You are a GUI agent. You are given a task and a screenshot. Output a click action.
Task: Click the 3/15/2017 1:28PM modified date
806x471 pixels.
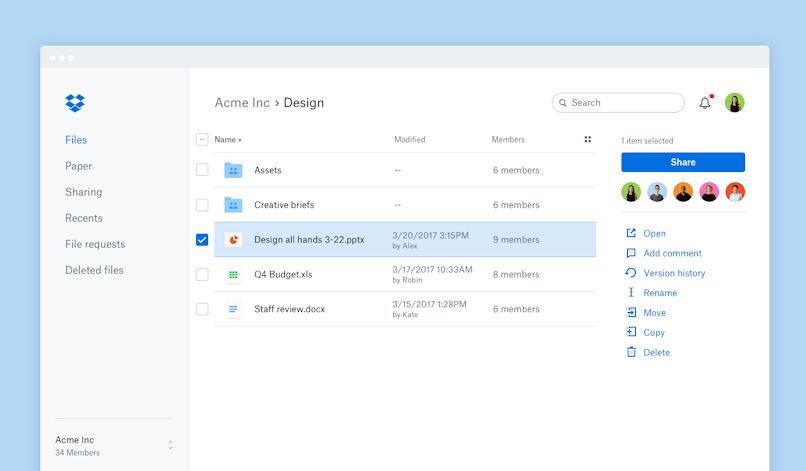coord(429,304)
